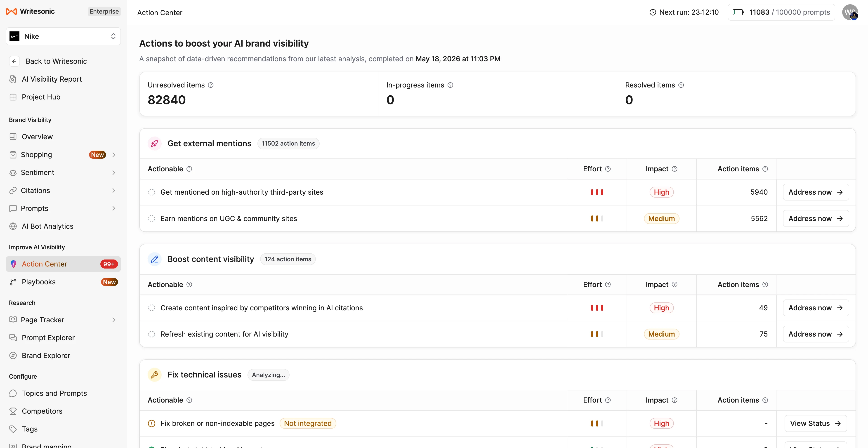The image size is (868, 448).
Task: Click the Writesonic logo icon
Action: tap(11, 12)
